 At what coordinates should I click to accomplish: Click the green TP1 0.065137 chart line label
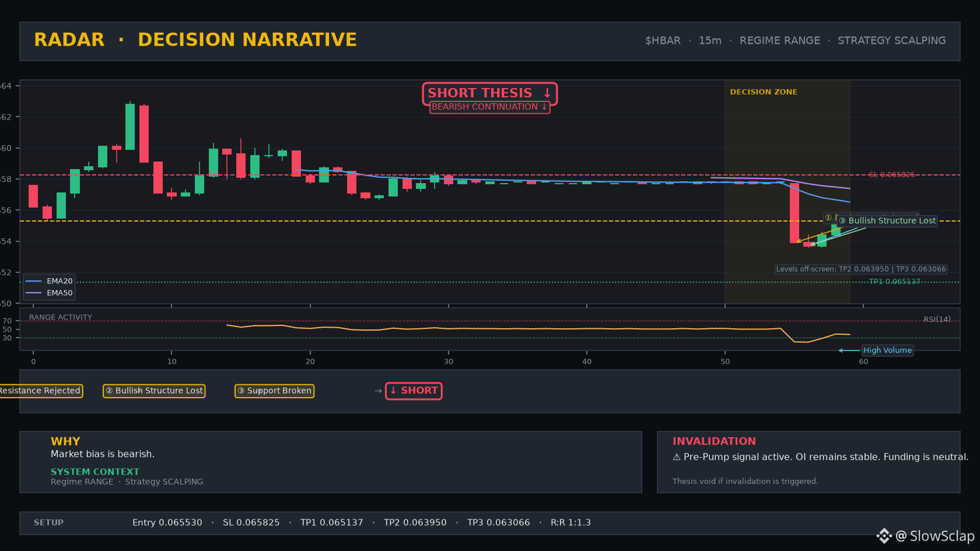894,282
